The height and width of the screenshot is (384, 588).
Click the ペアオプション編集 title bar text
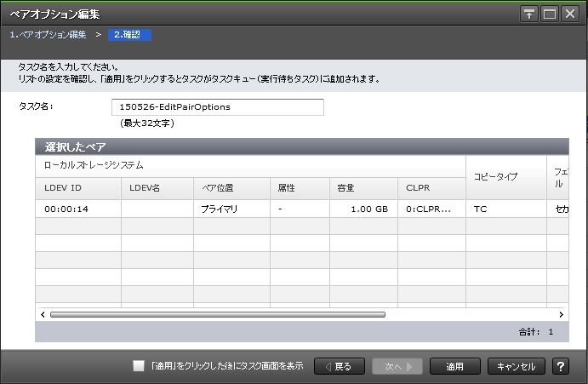[x=54, y=14]
